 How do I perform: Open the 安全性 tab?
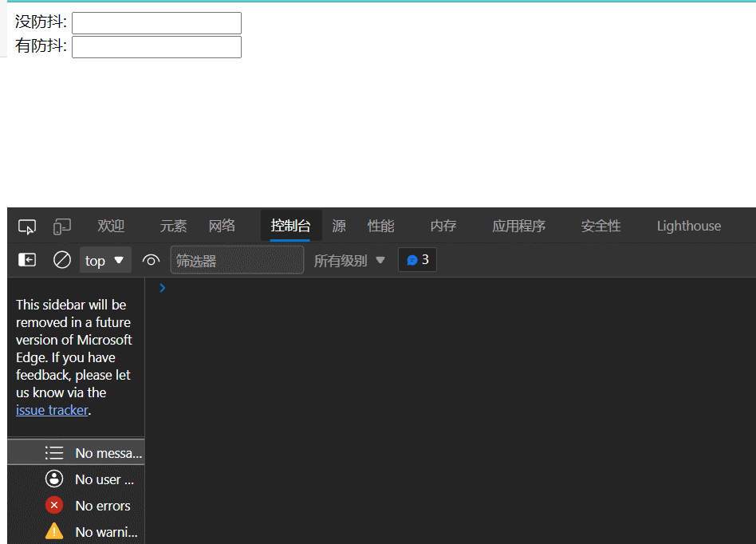(600, 226)
